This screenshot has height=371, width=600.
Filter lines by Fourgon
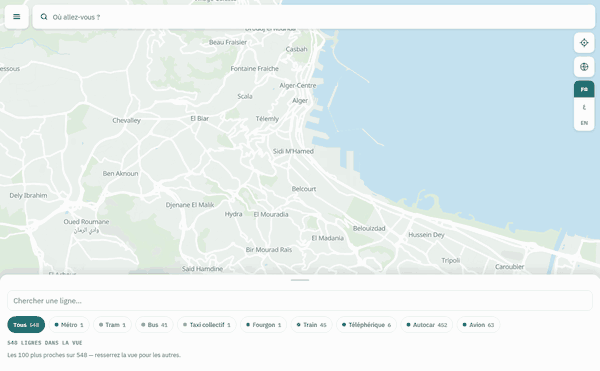[263, 325]
